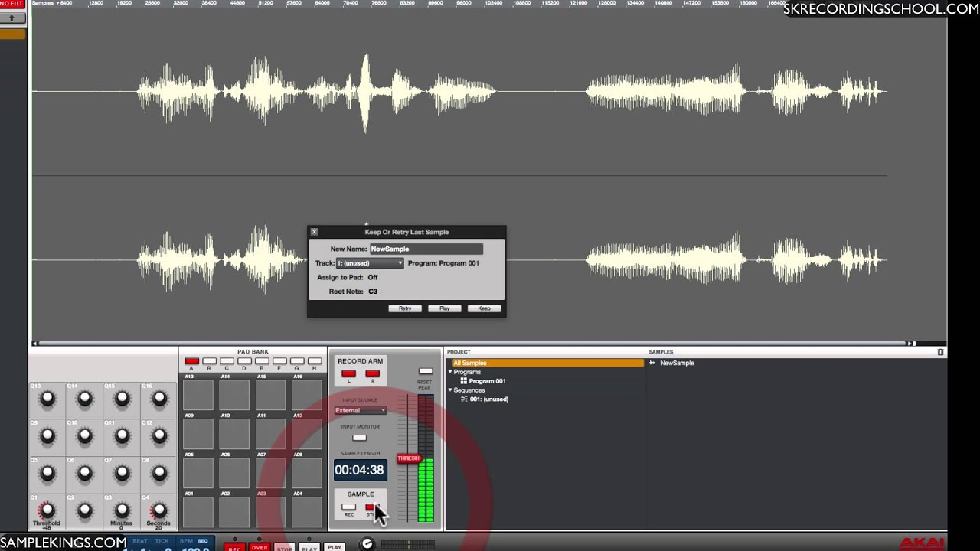The image size is (980, 551).
Task: Click the transport OVER dub button
Action: (260, 548)
